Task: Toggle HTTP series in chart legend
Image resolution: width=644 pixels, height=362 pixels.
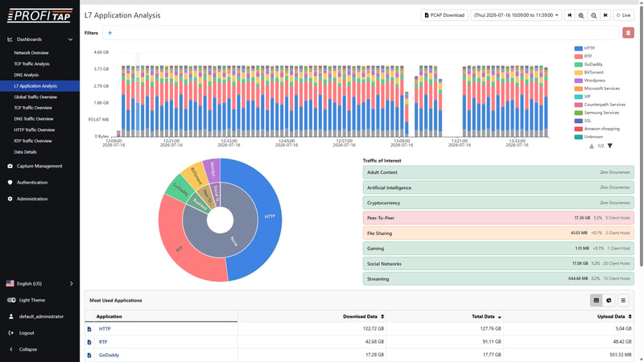Action: coord(584,48)
